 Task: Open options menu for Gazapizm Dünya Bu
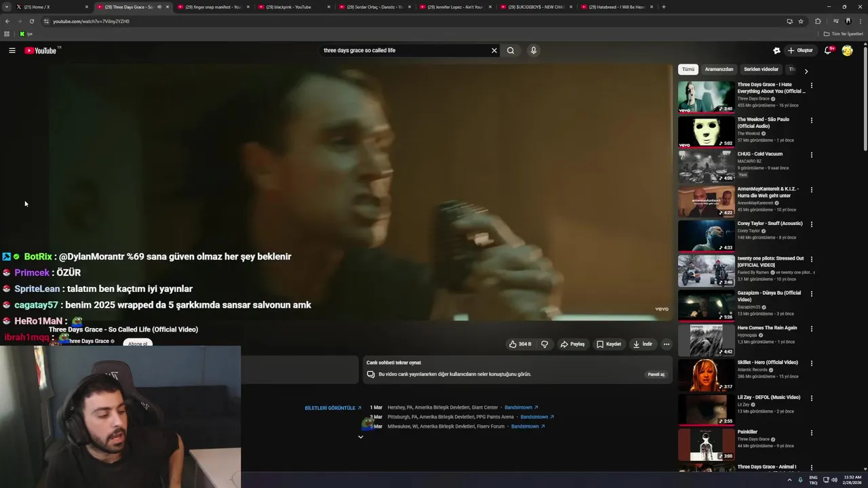tap(812, 293)
